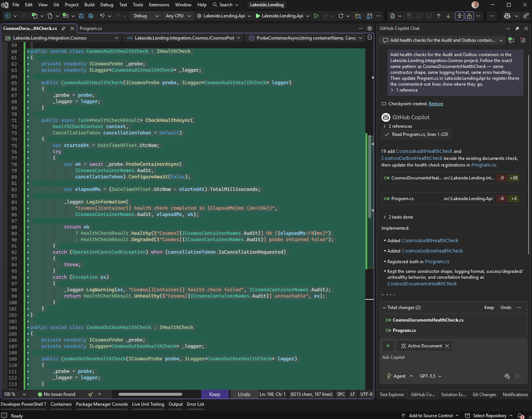
Task: Keep changes in the editor's bottom bar
Action: pos(215,394)
